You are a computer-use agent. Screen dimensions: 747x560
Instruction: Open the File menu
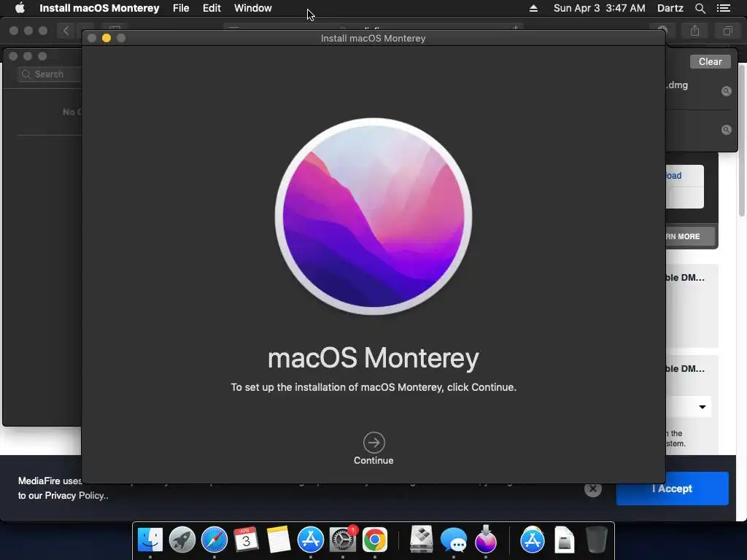pyautogui.click(x=181, y=8)
